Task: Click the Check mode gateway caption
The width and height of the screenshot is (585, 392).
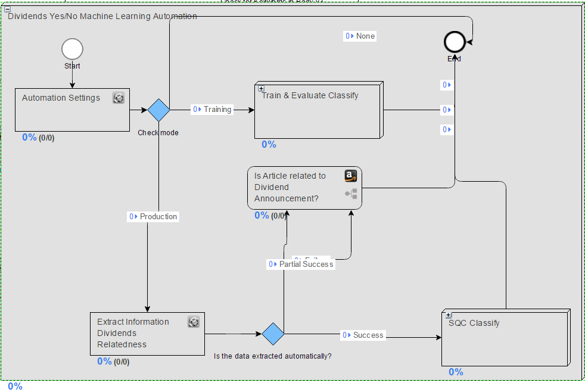Action: [158, 133]
